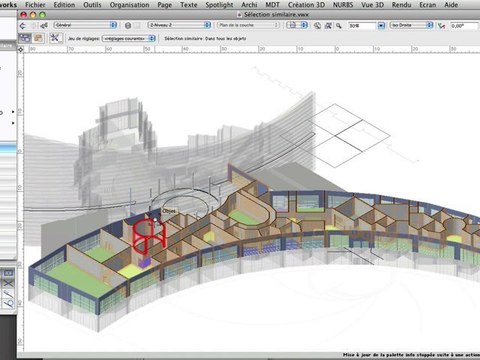Open the Plan de la couche dropdown
The image size is (480, 360).
point(248,25)
